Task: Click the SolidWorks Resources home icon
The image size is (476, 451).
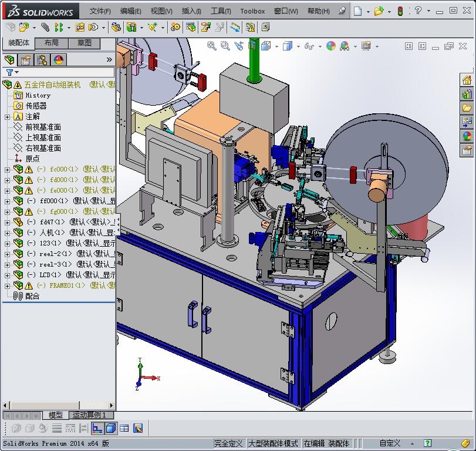Action: (x=467, y=80)
